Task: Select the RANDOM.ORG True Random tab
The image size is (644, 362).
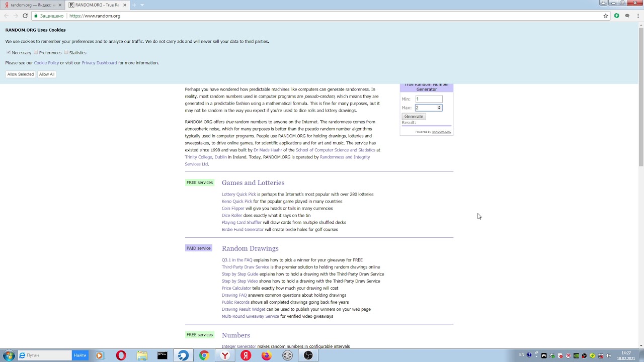Action: (x=98, y=5)
